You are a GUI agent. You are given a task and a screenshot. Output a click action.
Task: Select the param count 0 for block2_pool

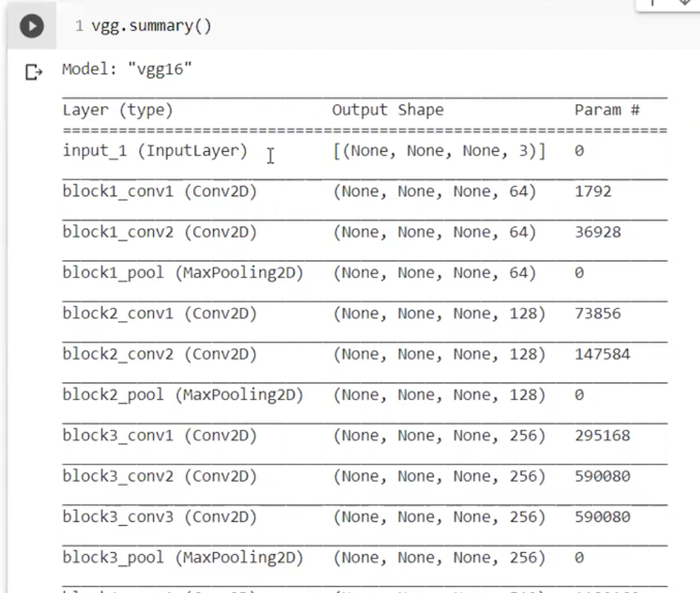[579, 395]
